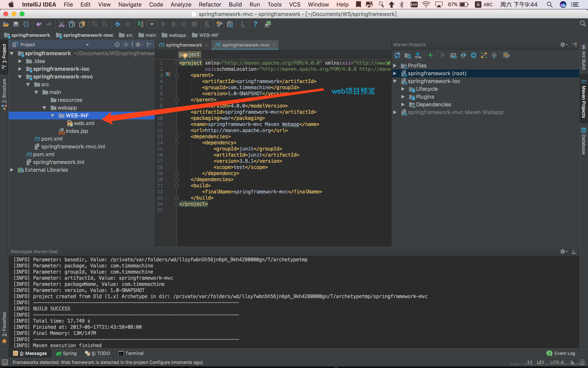Click the blue Back navigation arrow

point(118,24)
